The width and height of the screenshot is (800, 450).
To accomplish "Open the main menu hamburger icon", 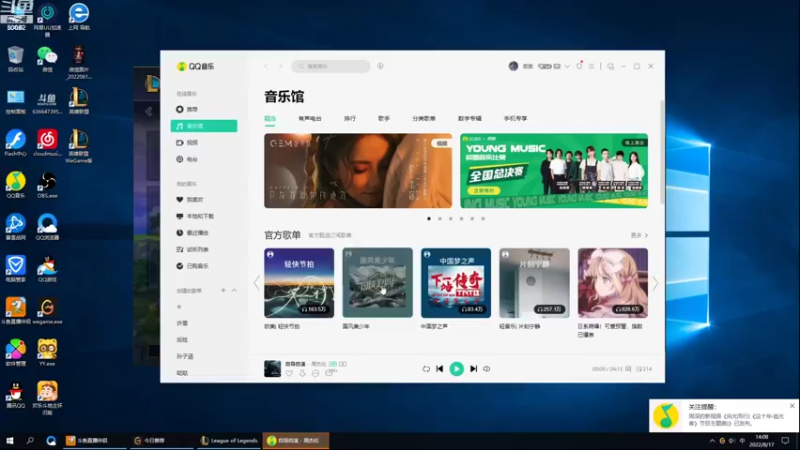I will click(x=591, y=66).
